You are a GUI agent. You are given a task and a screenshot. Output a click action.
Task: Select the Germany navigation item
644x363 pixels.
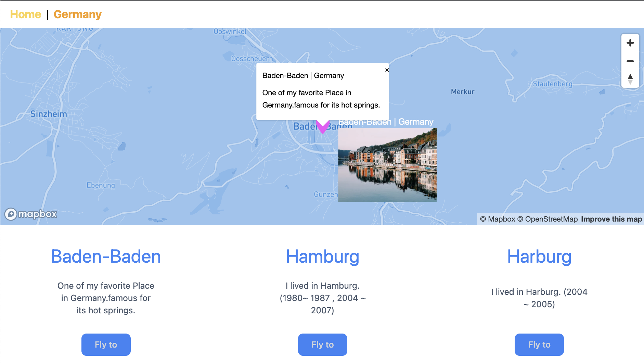pos(77,14)
